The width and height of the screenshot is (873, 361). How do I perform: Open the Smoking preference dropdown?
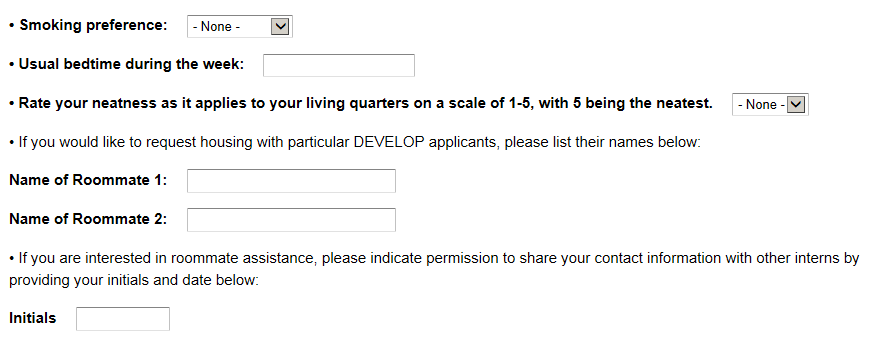pyautogui.click(x=239, y=26)
